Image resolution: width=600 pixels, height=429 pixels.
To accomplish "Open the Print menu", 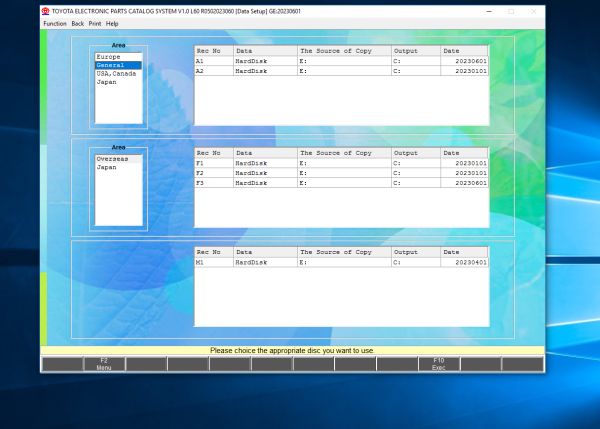I will click(95, 24).
